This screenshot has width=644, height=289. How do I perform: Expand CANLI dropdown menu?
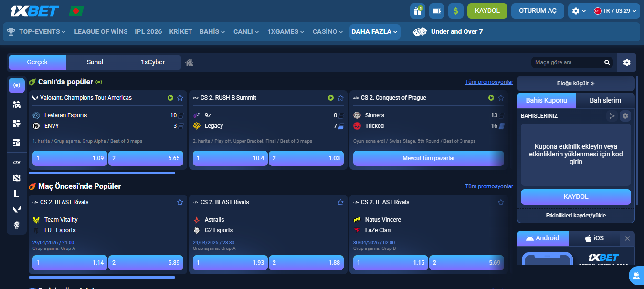[x=246, y=32]
